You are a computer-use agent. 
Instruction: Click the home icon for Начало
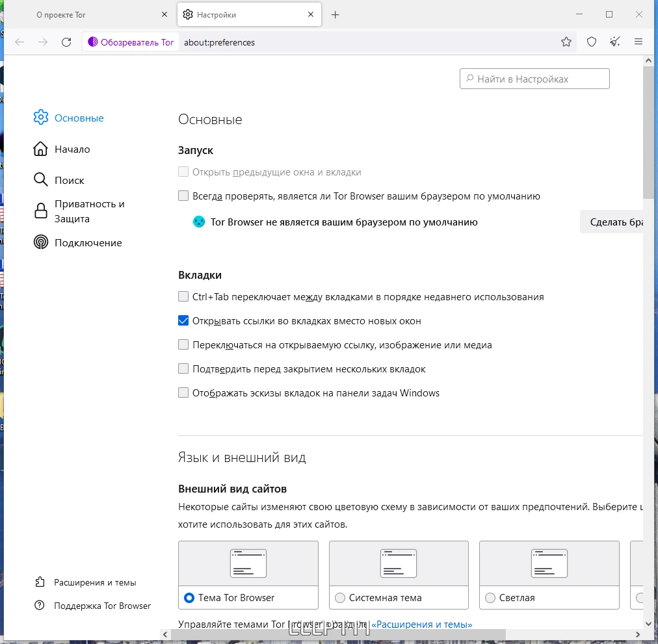[x=41, y=149]
